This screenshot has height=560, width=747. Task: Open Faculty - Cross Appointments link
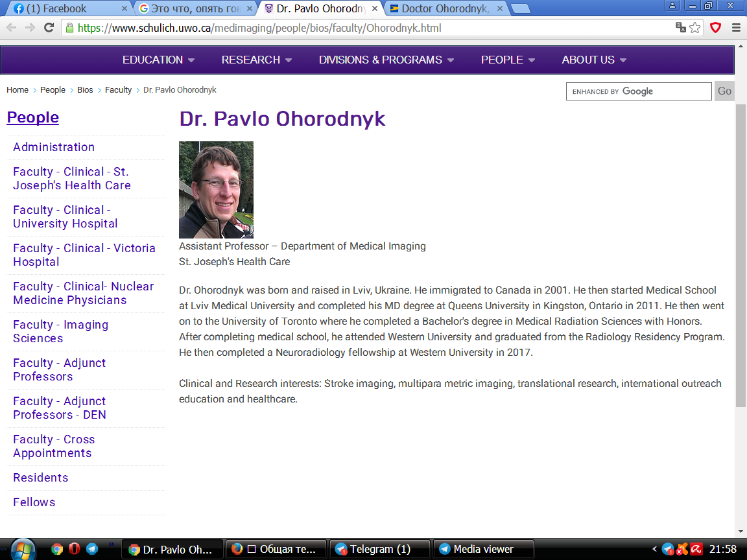click(54, 446)
